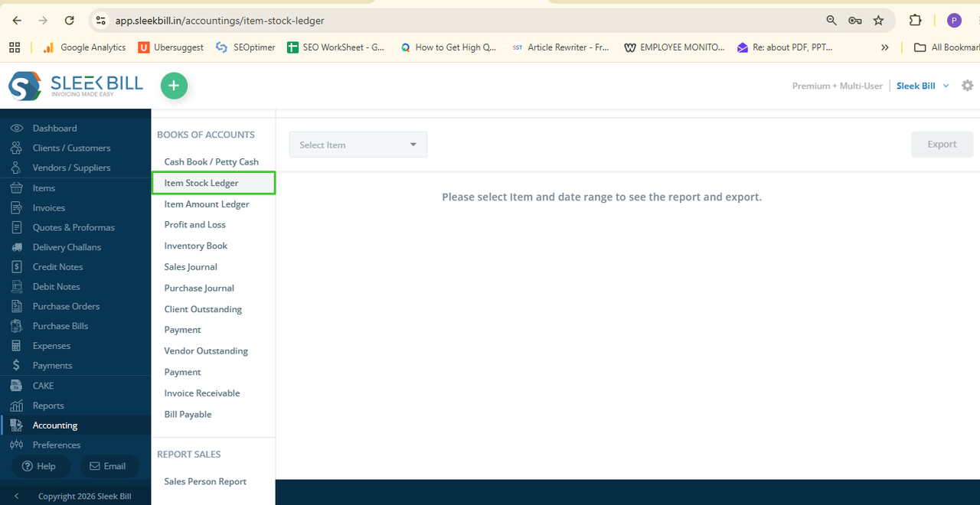Open Item Amount Ledger
Image resolution: width=980 pixels, height=505 pixels.
point(207,204)
